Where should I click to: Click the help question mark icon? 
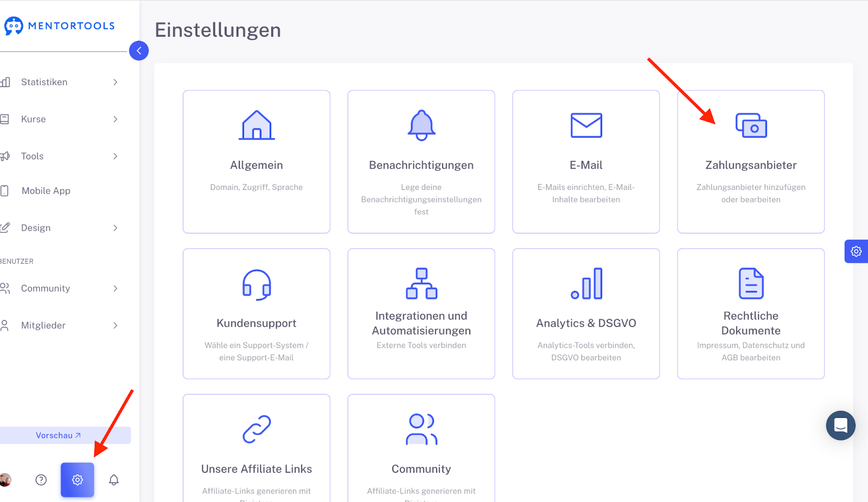tap(41, 480)
